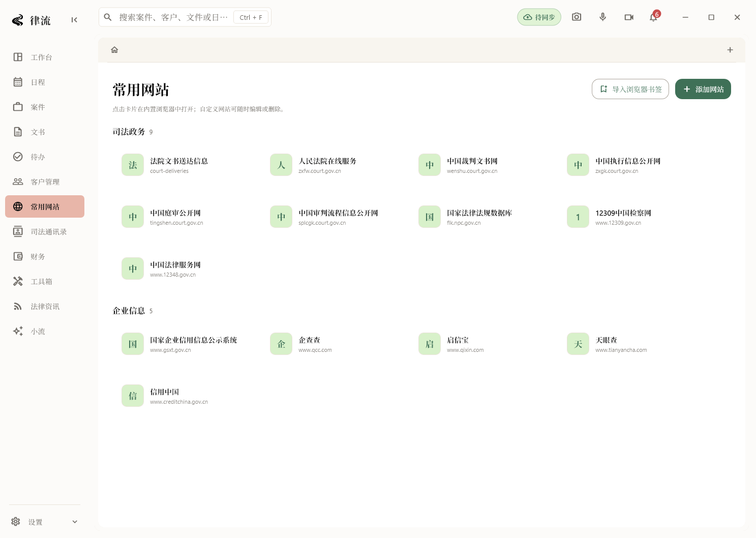Image resolution: width=756 pixels, height=538 pixels.
Task: Go to 日程 calendar section
Action: (x=45, y=82)
